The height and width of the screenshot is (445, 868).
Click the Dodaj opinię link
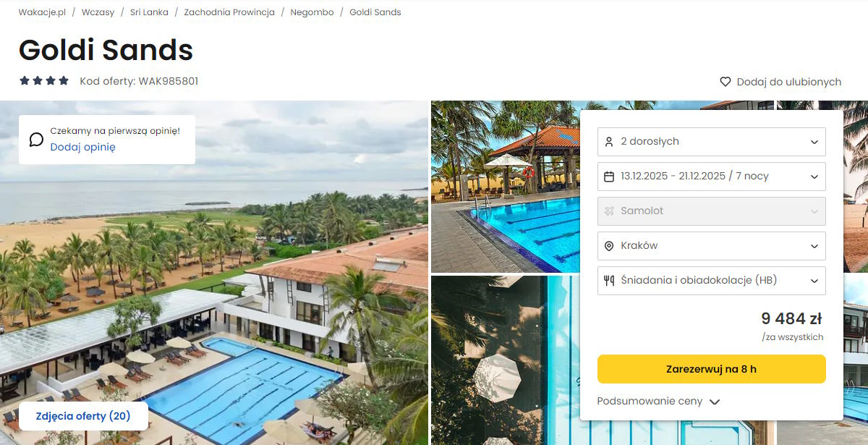click(x=82, y=147)
